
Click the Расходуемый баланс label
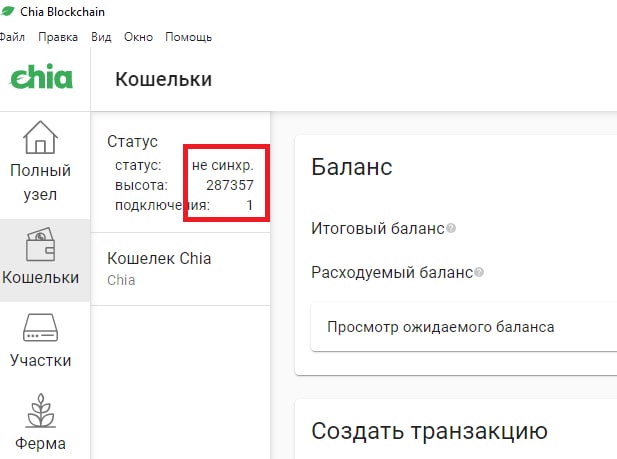point(392,272)
